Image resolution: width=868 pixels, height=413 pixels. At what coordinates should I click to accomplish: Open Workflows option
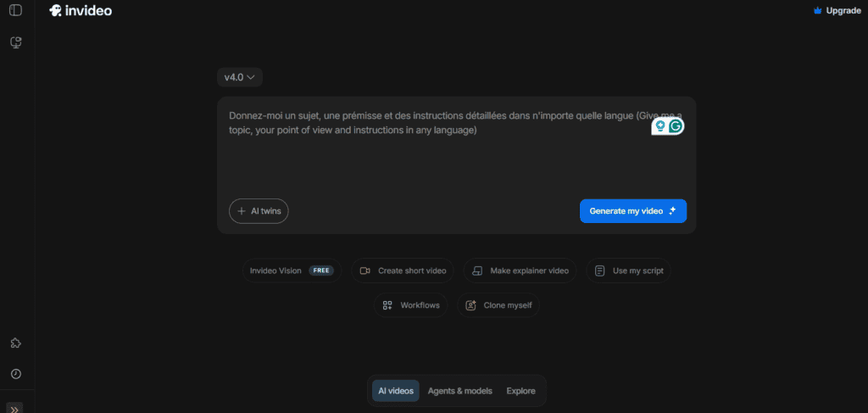click(411, 305)
